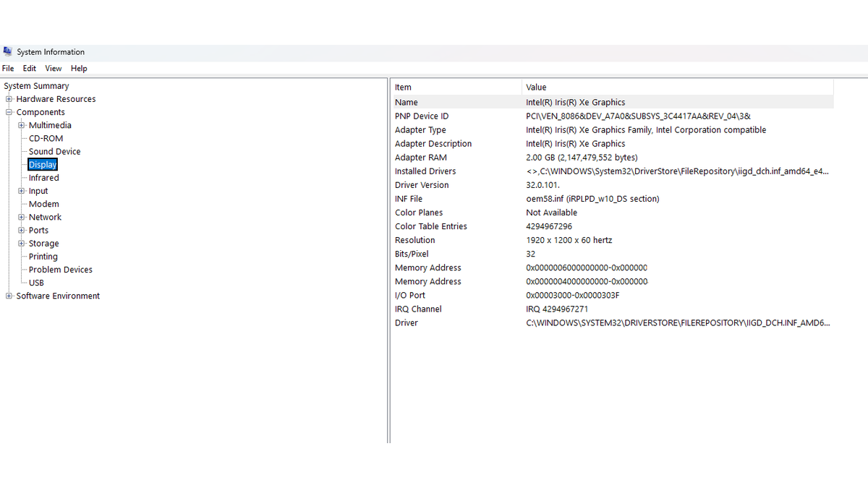
Task: Select the Driver Version row
Action: point(613,185)
